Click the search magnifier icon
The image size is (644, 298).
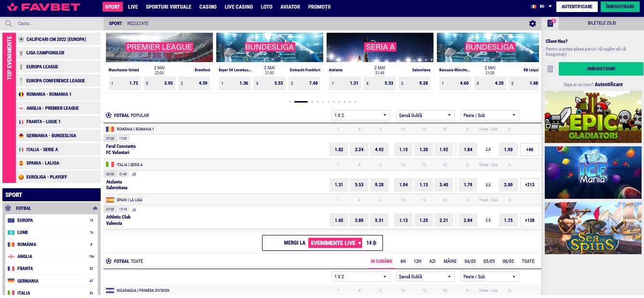[9, 24]
